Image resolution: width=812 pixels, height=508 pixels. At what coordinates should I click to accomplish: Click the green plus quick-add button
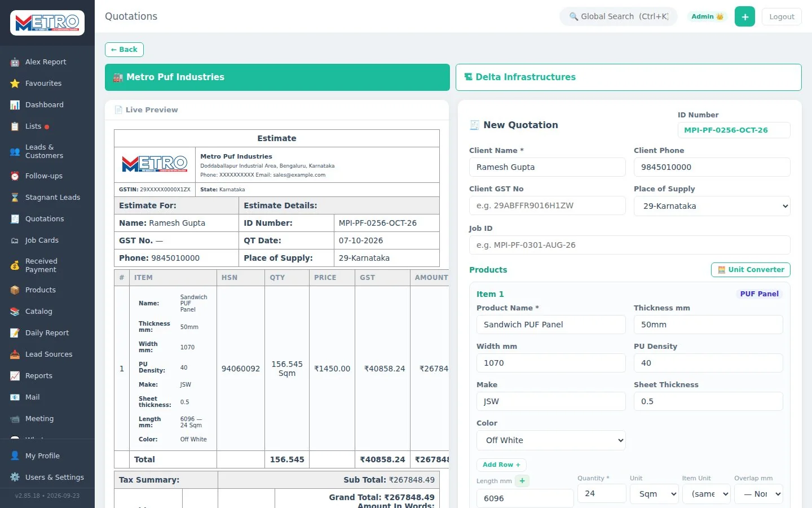coord(745,16)
